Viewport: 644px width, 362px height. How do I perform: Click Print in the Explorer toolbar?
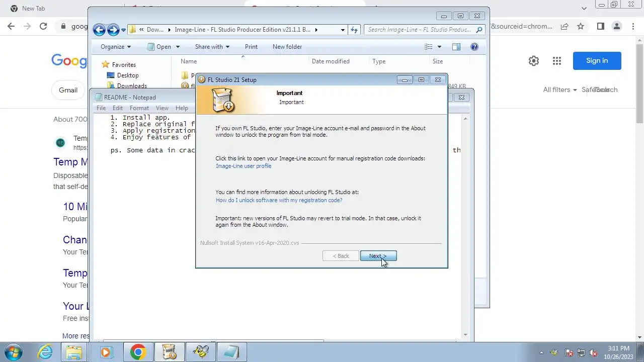251,47
